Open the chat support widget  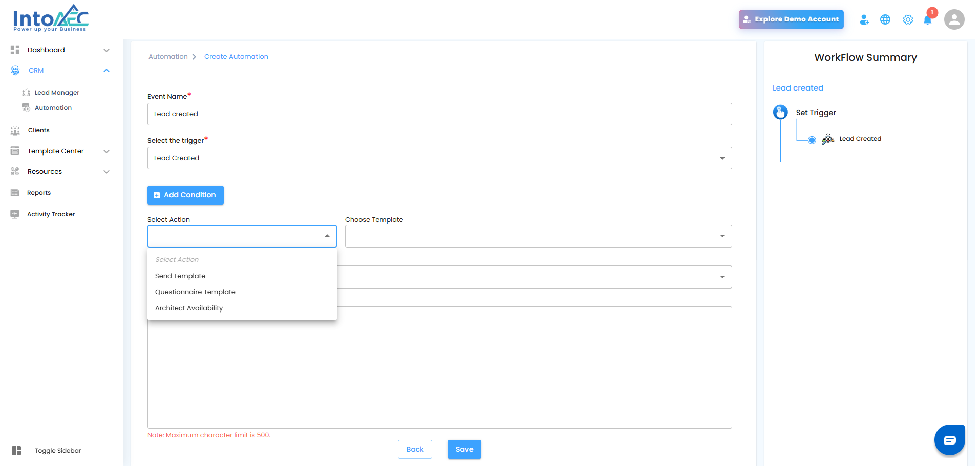click(x=949, y=440)
